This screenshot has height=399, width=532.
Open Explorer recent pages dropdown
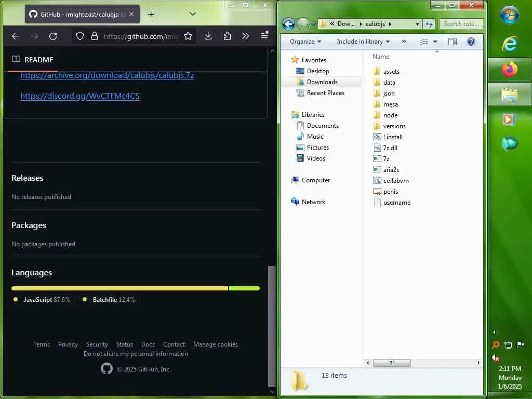tap(313, 24)
